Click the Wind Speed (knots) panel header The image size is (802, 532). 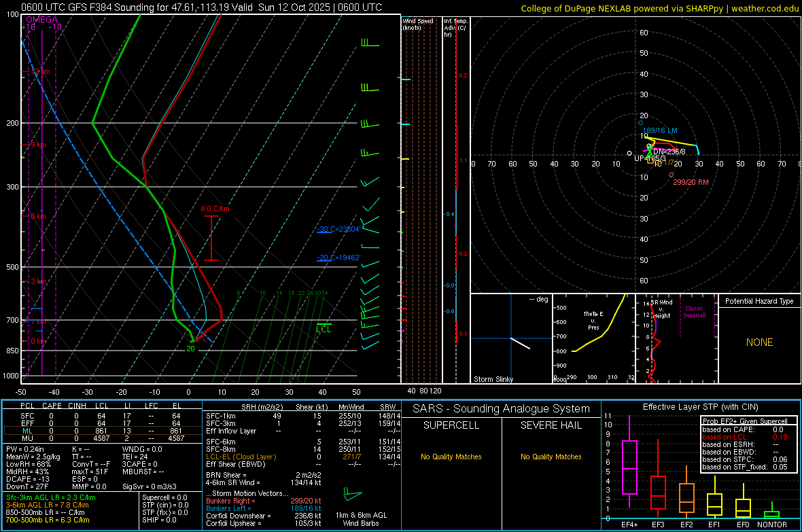pos(418,24)
